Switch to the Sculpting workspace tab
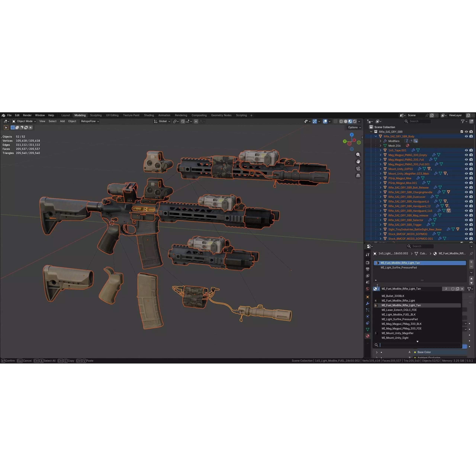 click(x=96, y=115)
